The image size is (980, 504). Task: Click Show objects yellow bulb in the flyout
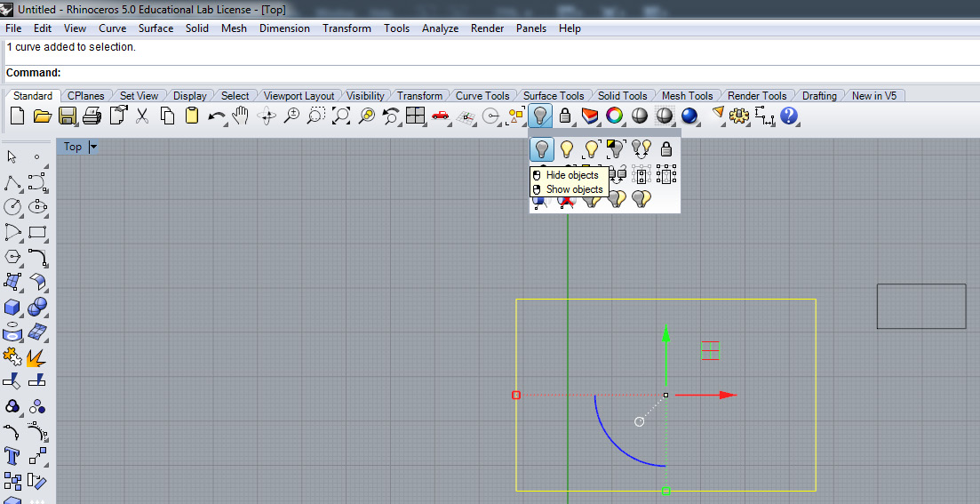(x=566, y=148)
